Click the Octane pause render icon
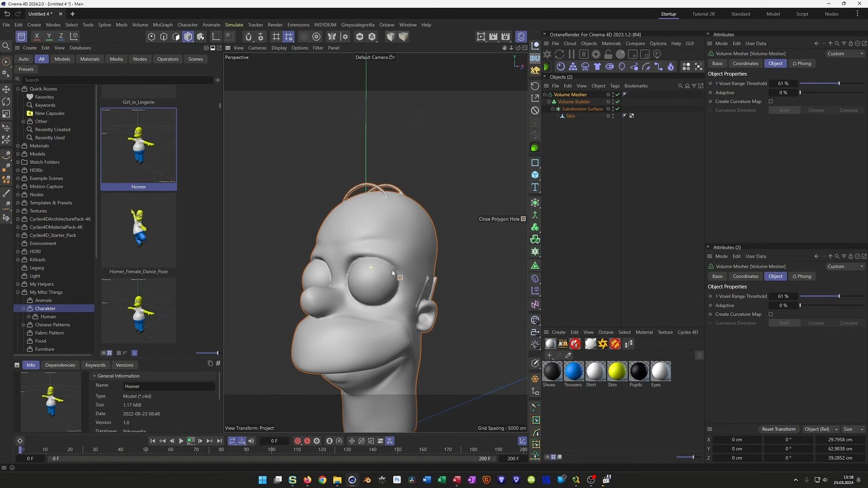Screen dimensions: 868x488 (x=572, y=54)
